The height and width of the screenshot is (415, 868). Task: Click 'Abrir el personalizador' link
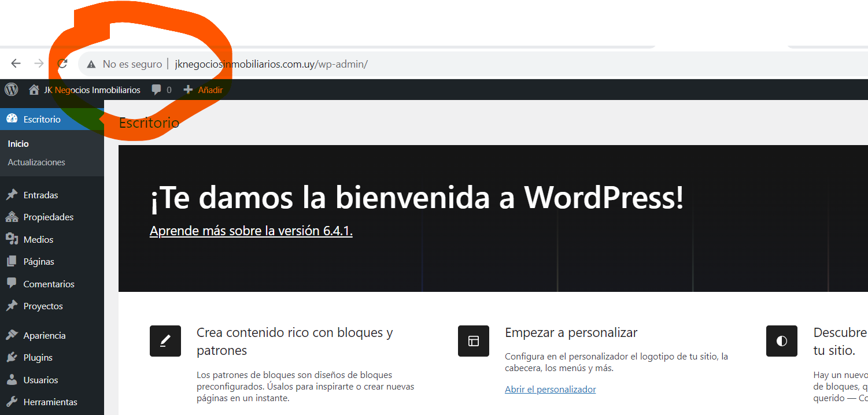550,389
